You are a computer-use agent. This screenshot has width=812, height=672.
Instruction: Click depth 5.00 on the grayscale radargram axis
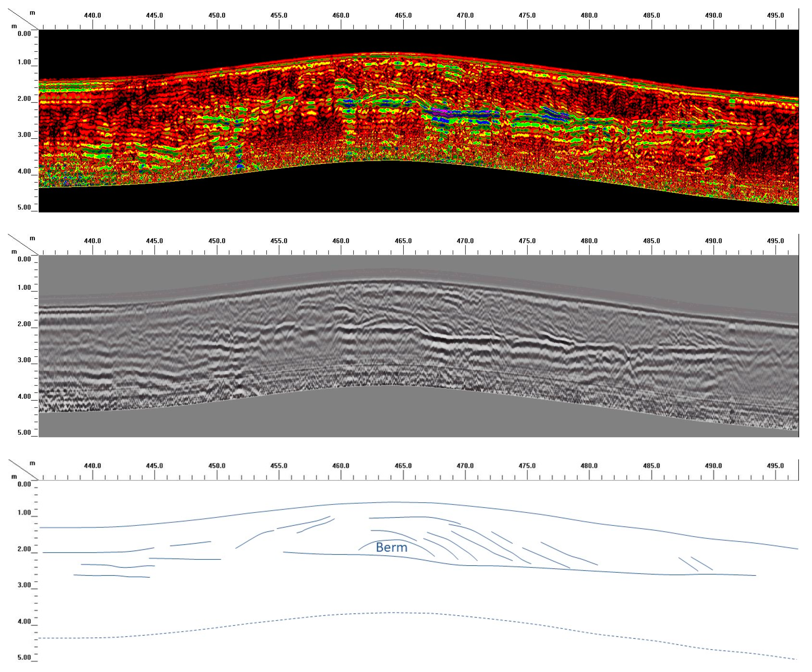point(24,433)
